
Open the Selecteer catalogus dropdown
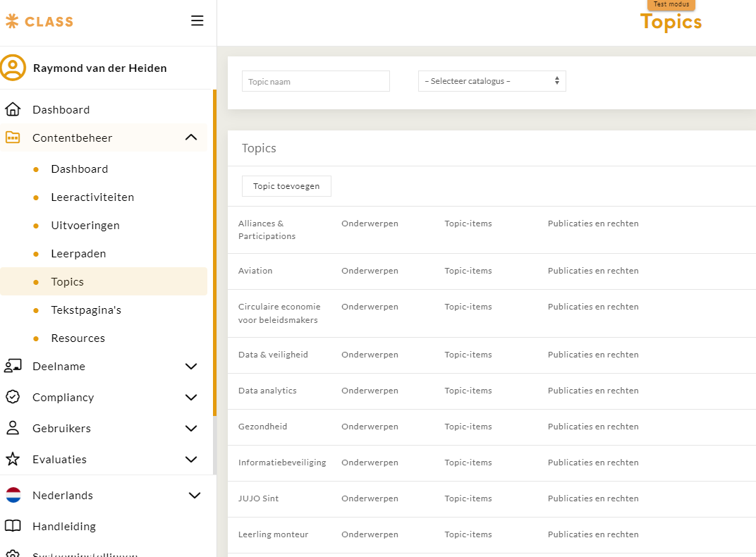(x=492, y=81)
